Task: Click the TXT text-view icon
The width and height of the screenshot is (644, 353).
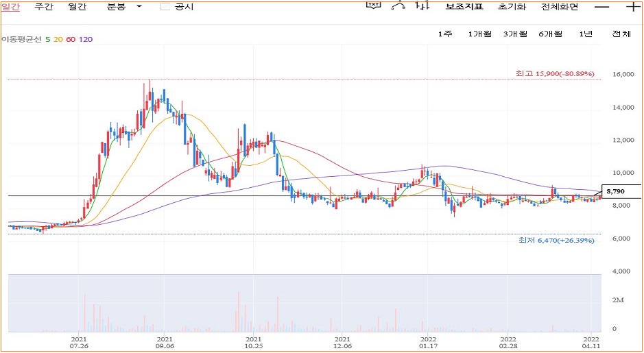Action: click(x=373, y=6)
